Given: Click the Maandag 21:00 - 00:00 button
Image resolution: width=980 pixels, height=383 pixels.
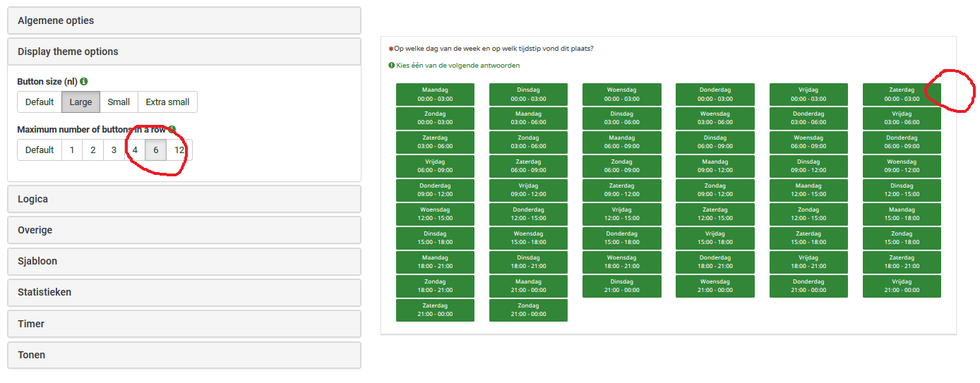Looking at the screenshot, I should (528, 286).
